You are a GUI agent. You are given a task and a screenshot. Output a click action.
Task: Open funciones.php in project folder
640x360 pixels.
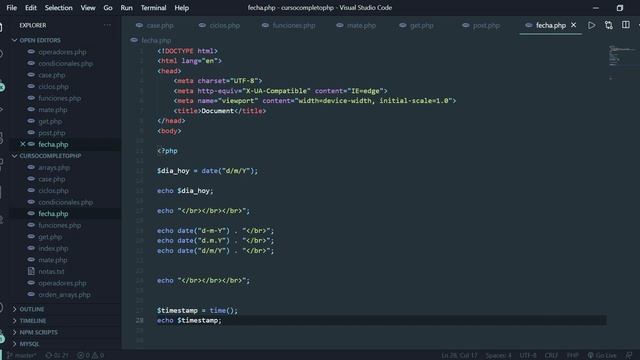[x=60, y=225]
